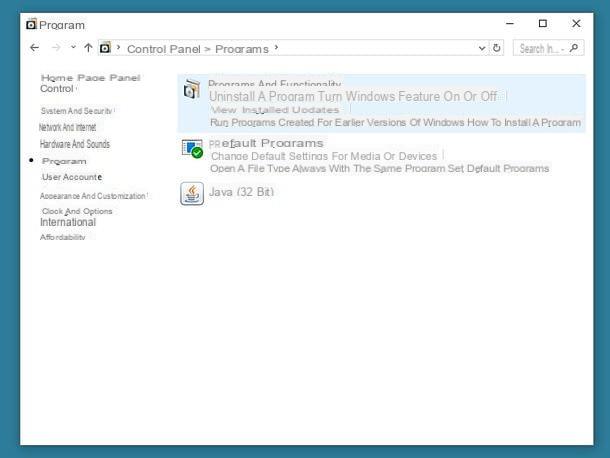Open the recent locations dropdown arrow
The height and width of the screenshot is (458, 610).
73,47
